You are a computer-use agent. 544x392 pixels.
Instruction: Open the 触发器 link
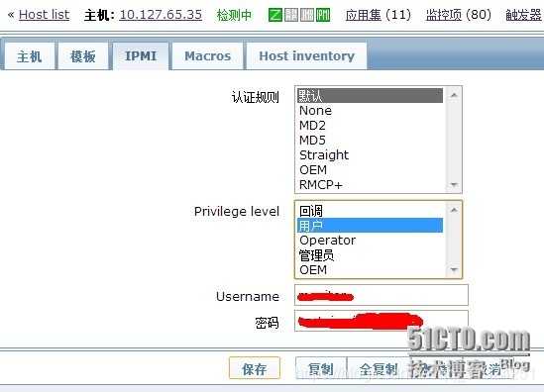tap(524, 15)
